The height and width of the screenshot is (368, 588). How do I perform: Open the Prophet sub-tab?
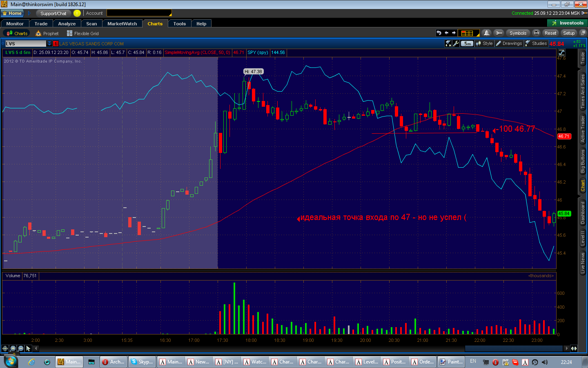(x=47, y=34)
